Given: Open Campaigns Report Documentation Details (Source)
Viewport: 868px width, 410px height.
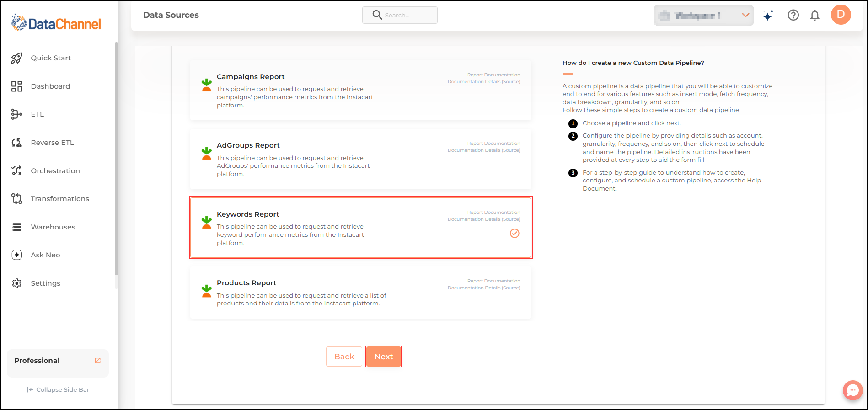Looking at the screenshot, I should click(x=484, y=82).
